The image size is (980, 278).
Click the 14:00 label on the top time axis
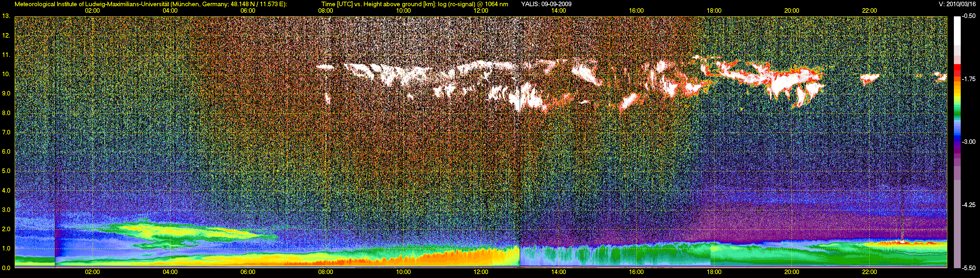coord(559,11)
